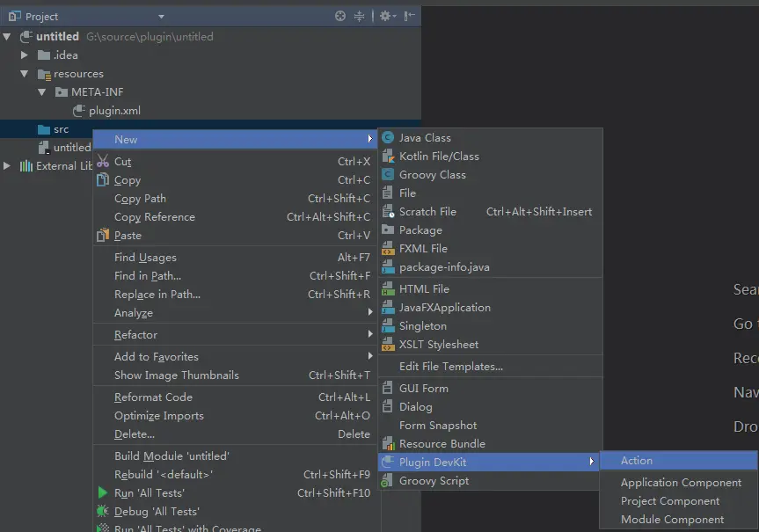Screen dimensions: 759x532
Task: Create a new File via its icon
Action: 387,193
